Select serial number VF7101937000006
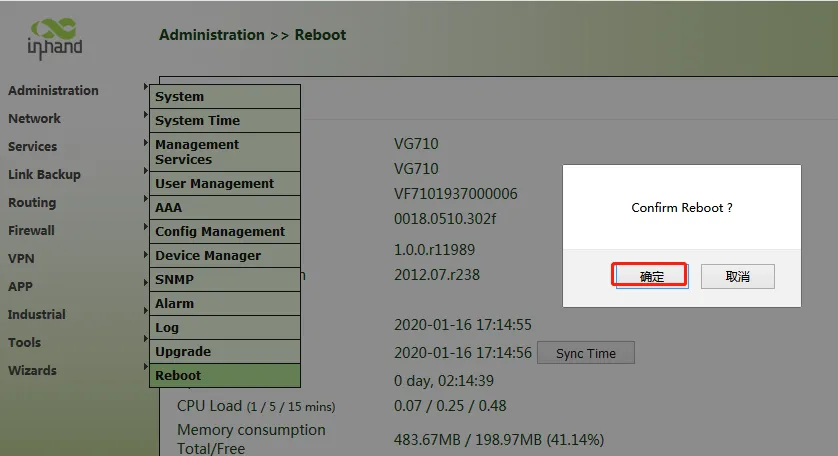838x456 pixels. (456, 194)
